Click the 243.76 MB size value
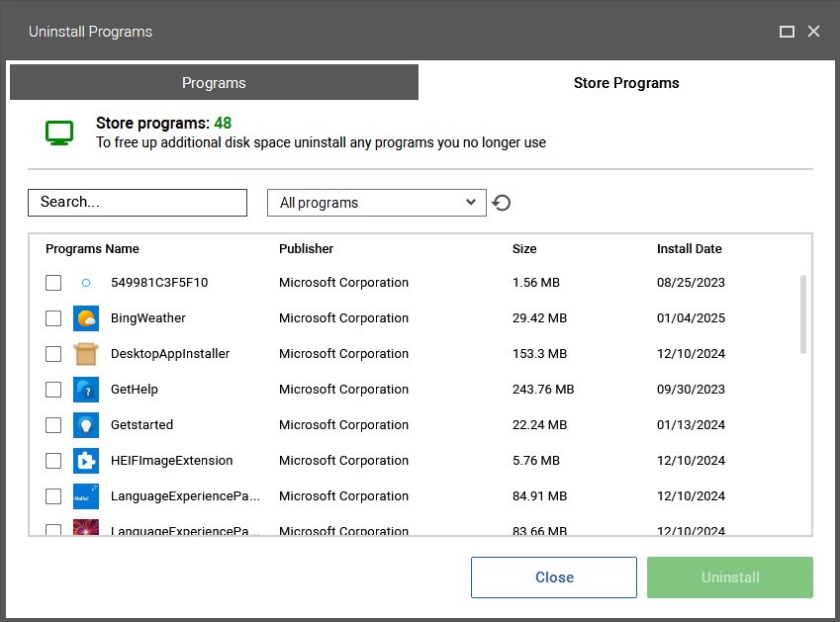Screen dimensions: 840x622 tap(543, 390)
